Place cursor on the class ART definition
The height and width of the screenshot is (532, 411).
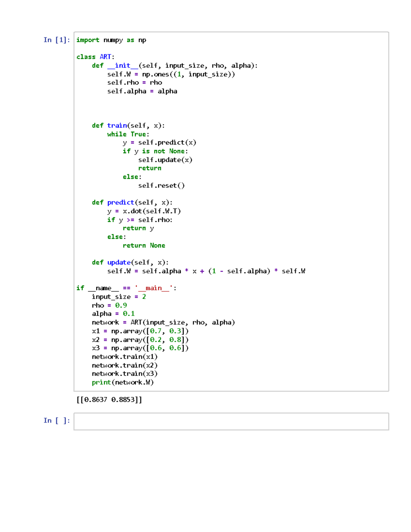point(95,57)
